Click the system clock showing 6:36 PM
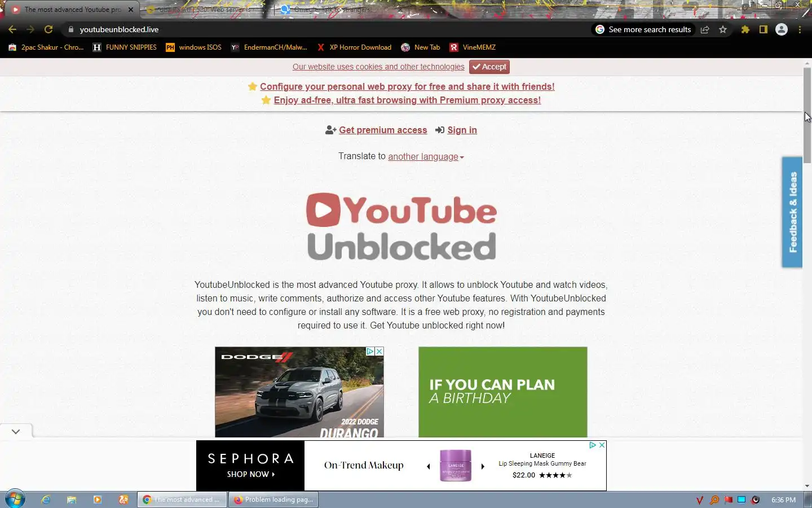 point(783,500)
